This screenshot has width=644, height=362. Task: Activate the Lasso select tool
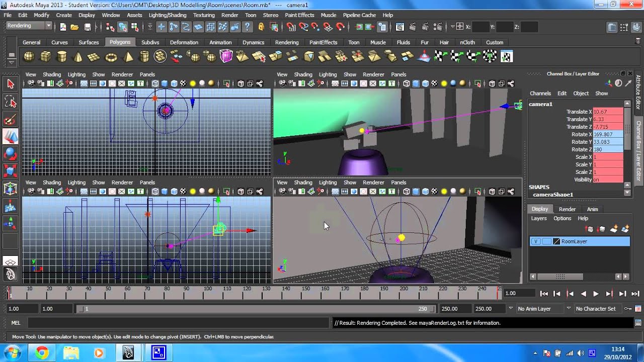[x=11, y=102]
